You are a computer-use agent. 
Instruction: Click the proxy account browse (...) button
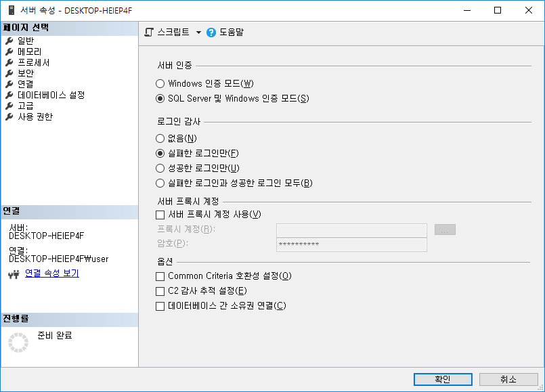pos(445,230)
